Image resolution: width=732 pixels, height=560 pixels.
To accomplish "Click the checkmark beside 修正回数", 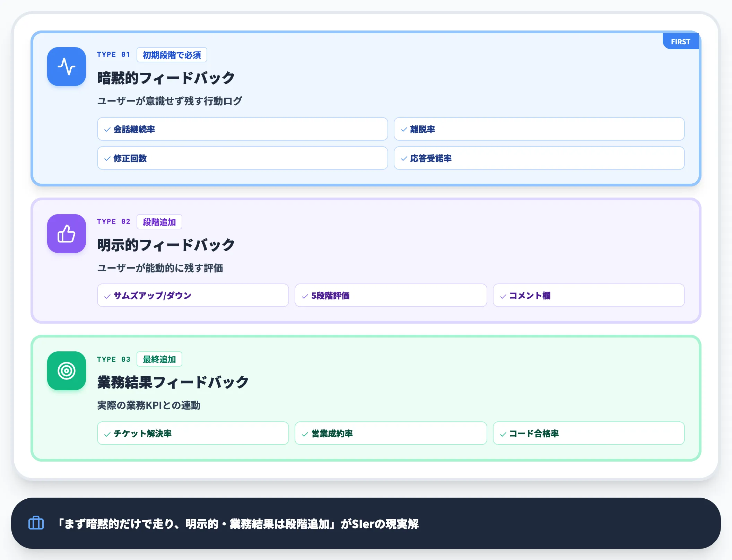I will 107,159.
